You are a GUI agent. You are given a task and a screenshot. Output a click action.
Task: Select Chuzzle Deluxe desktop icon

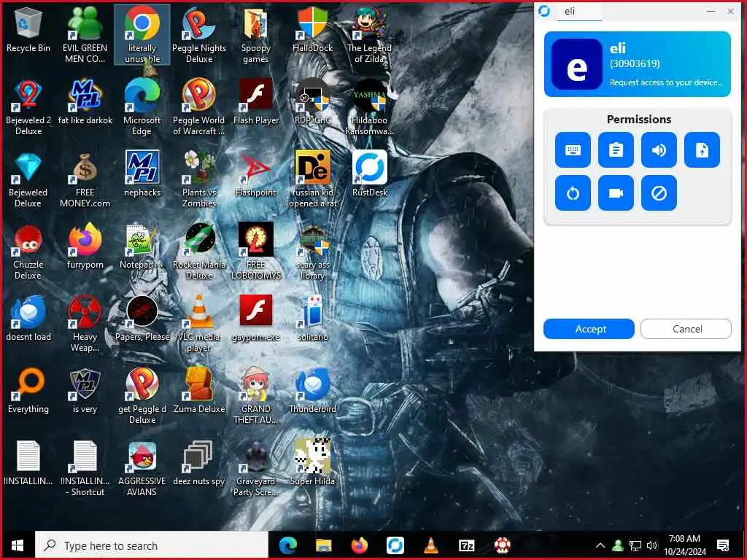28,252
